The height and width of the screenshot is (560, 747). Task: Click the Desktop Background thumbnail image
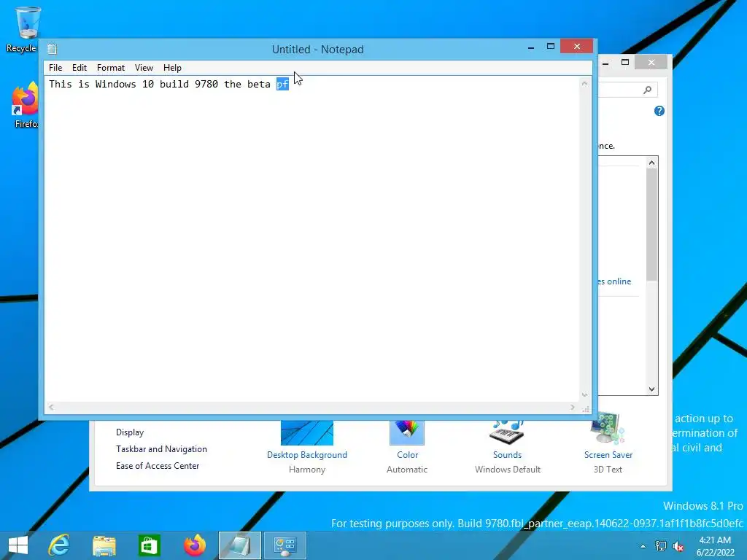point(307,433)
